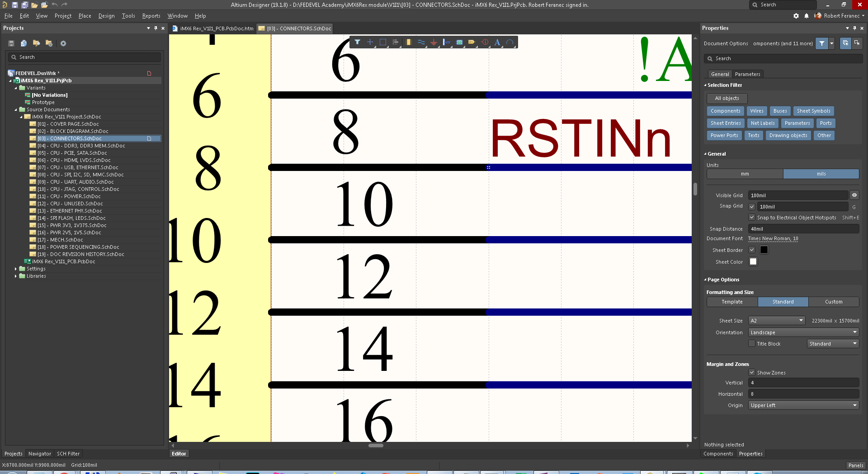Uncheck the Snap Grid checkbox
The height and width of the screenshot is (474, 868).
[752, 207]
